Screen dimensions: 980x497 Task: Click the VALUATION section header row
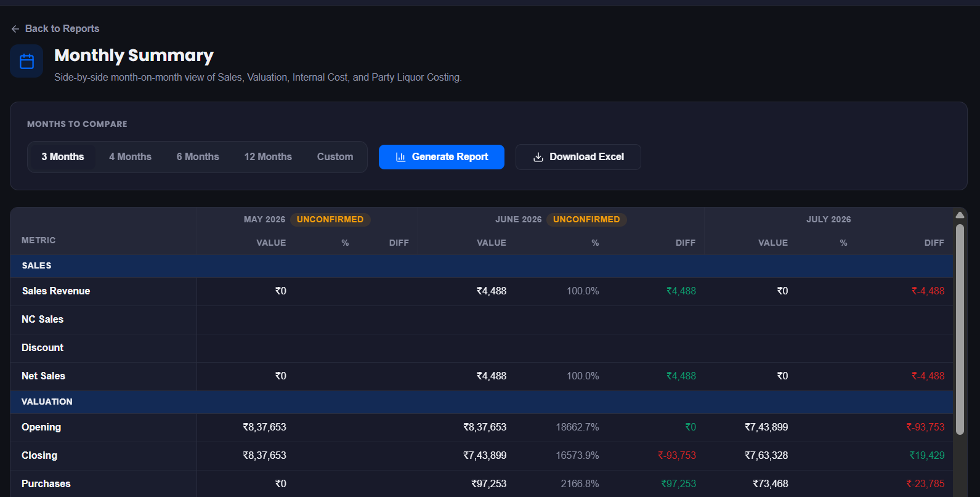pyautogui.click(x=482, y=402)
